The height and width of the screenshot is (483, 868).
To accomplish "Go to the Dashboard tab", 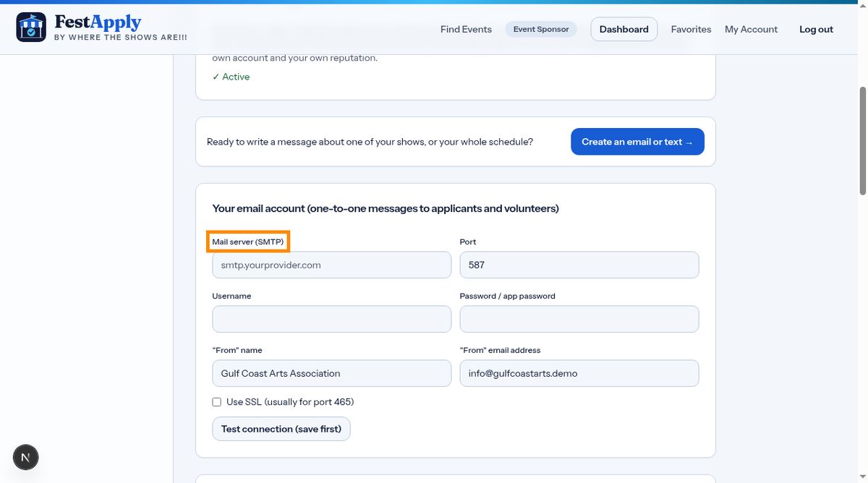I will [624, 30].
